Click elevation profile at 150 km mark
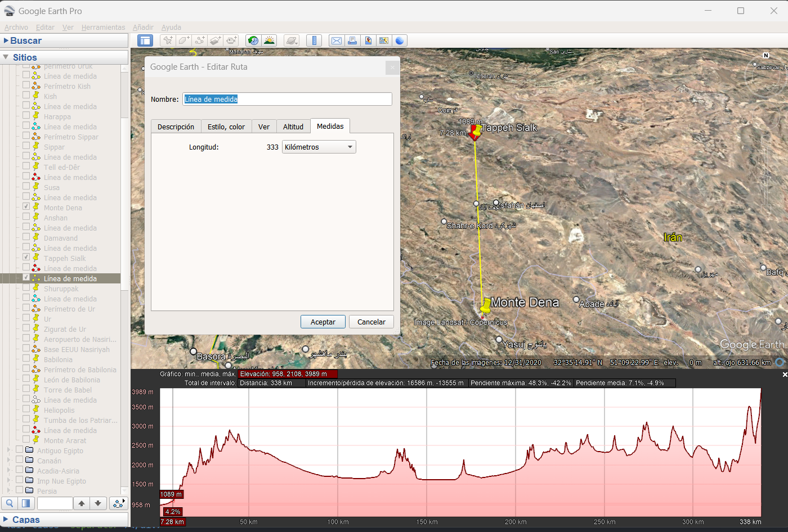Screen dimensions: 788x532 (427, 452)
